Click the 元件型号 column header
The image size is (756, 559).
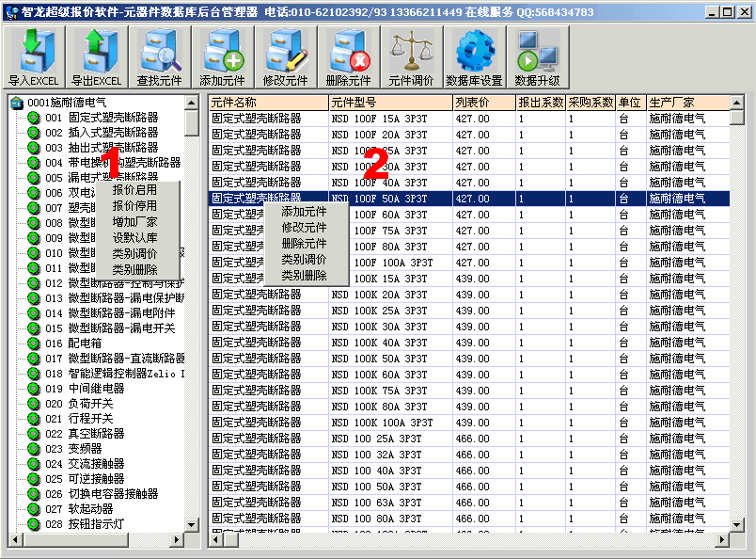(387, 103)
